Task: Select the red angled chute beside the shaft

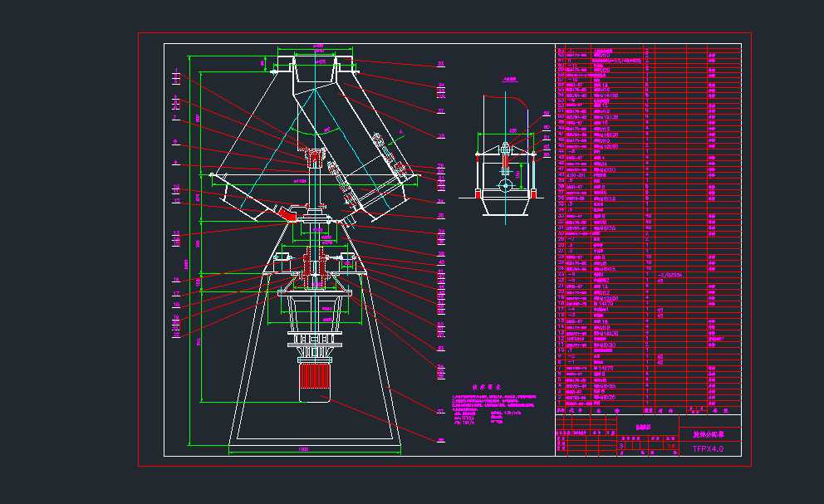Action: click(x=287, y=214)
